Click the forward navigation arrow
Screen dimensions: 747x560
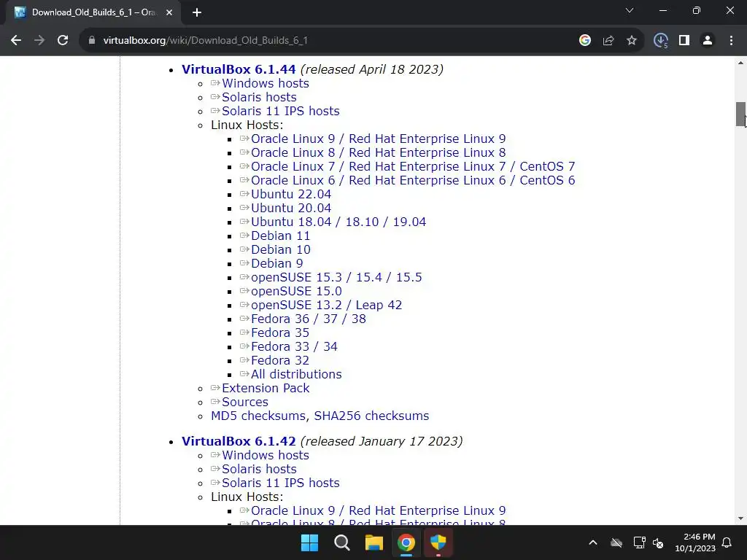click(x=39, y=41)
